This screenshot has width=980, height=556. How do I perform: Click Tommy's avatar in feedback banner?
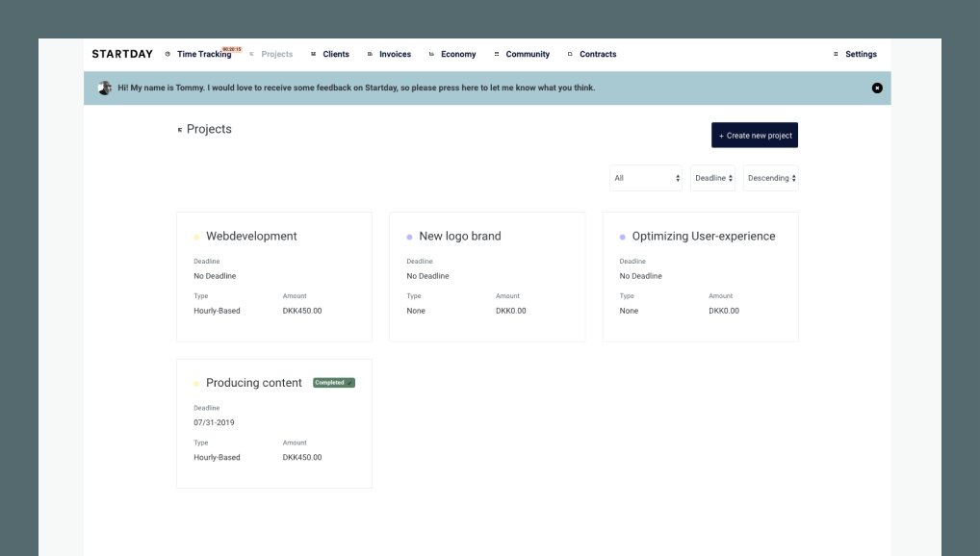pyautogui.click(x=105, y=88)
